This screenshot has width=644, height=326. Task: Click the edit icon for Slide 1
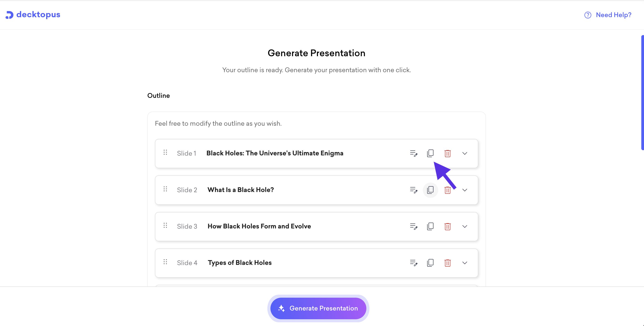[413, 153]
